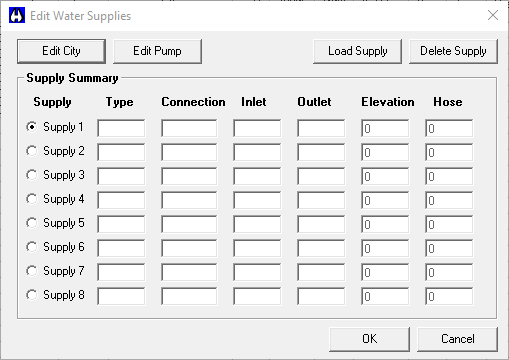The width and height of the screenshot is (509, 360).
Task: Click the Inlet field for Supply 5
Action: point(257,224)
